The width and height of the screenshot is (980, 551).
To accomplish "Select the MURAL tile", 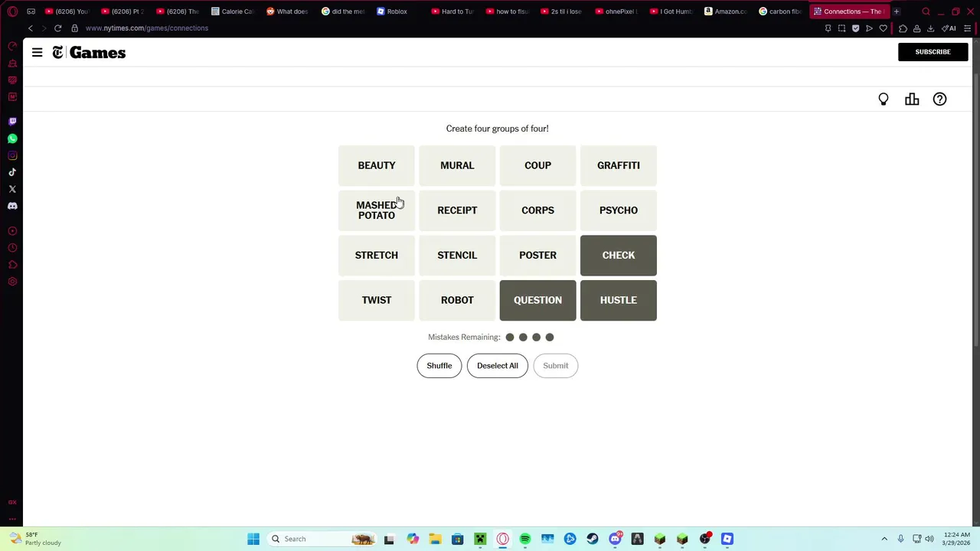I will [457, 165].
